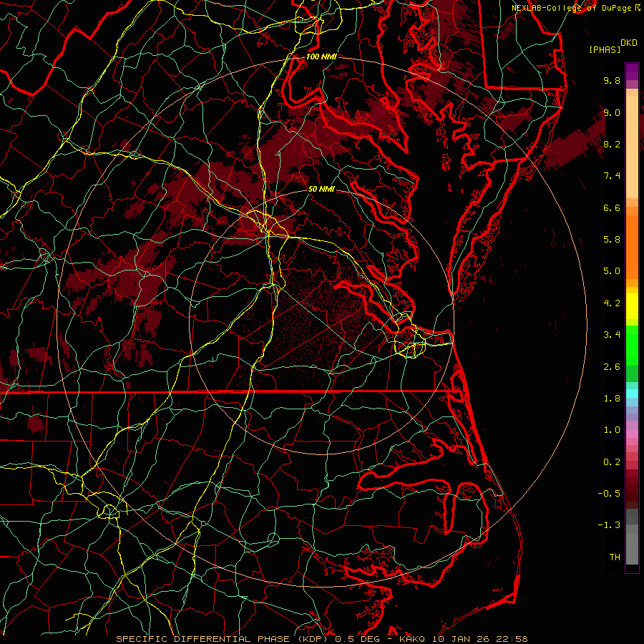Click the orange band of the color bar

[x=632, y=246]
